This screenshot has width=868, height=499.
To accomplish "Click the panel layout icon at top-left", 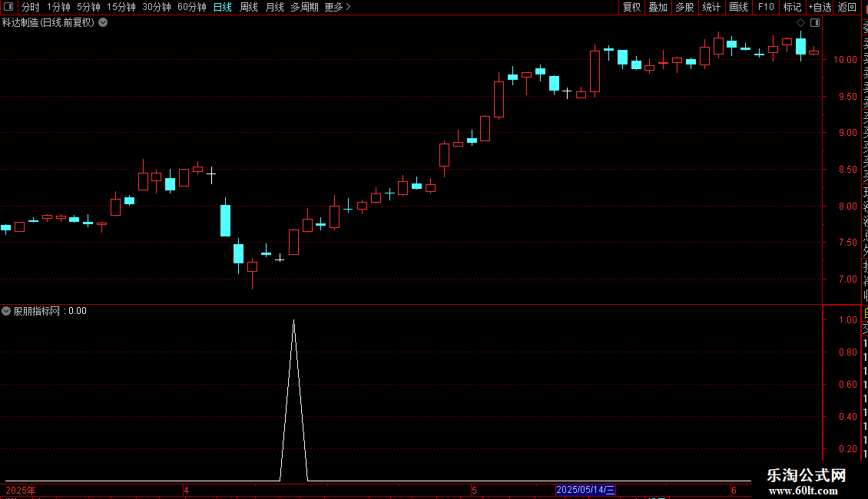I will [x=8, y=7].
